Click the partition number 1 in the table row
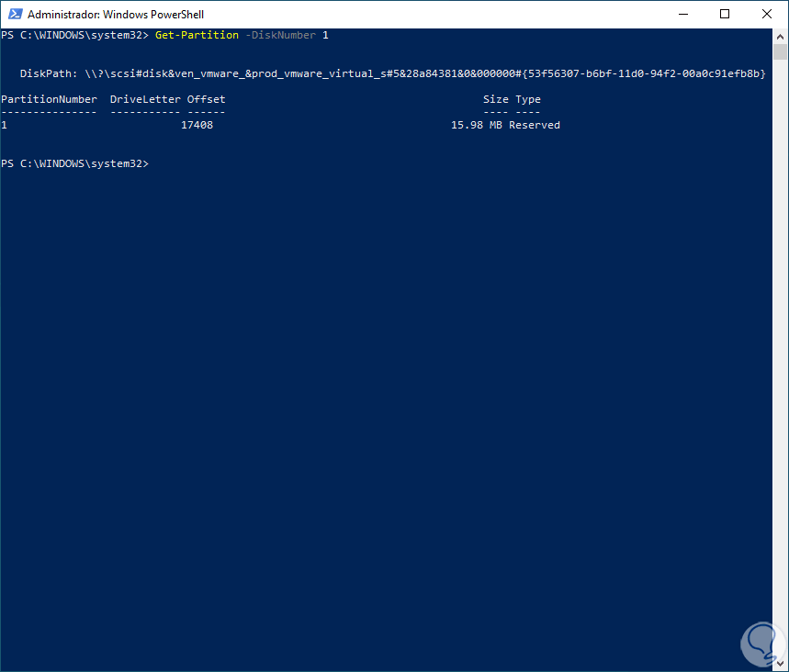Image resolution: width=789 pixels, height=672 pixels. point(4,125)
